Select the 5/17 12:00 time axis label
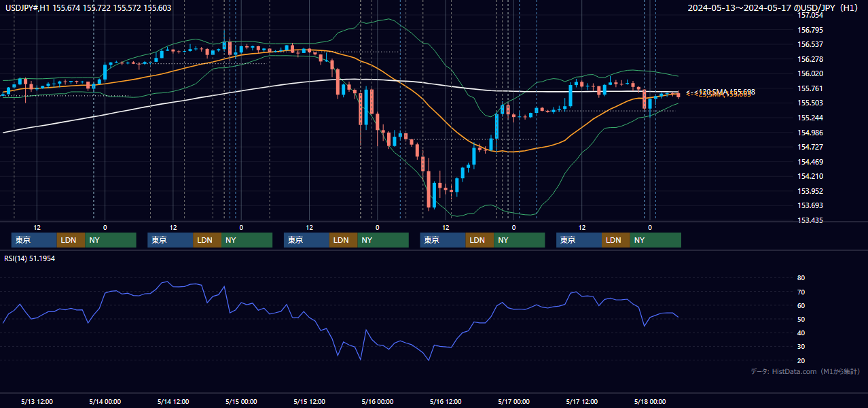The image size is (868, 408). (582, 401)
